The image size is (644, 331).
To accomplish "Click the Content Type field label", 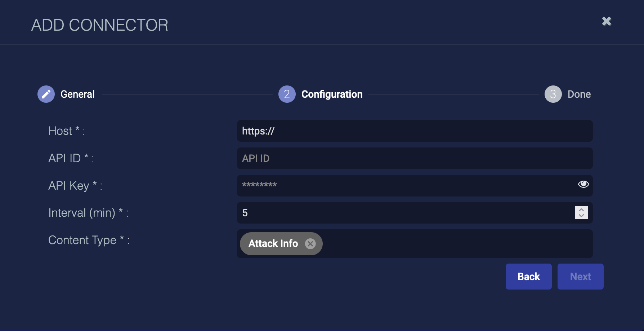I will click(x=89, y=240).
